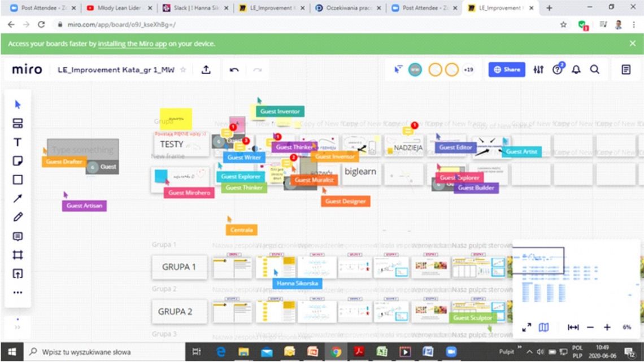Click the zoom in plus button

point(607,328)
